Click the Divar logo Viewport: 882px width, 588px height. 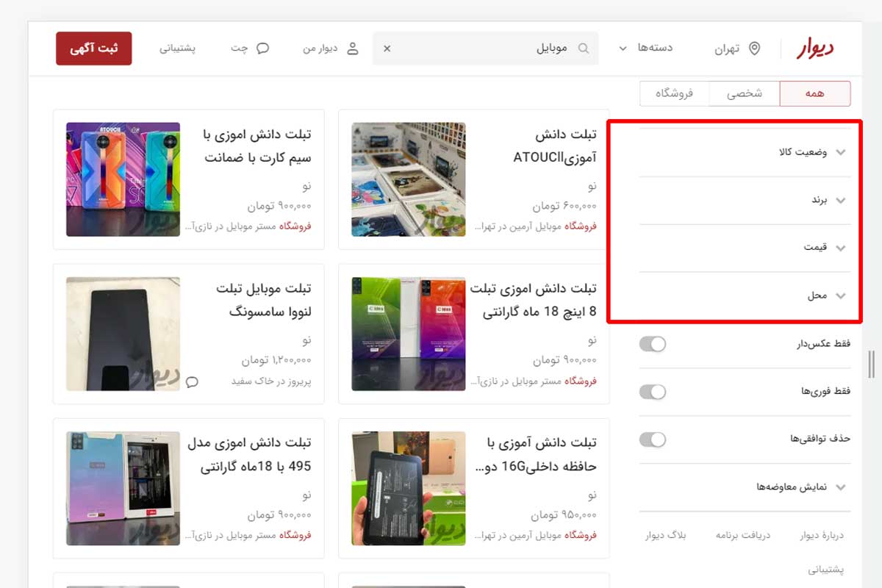pyautogui.click(x=816, y=49)
